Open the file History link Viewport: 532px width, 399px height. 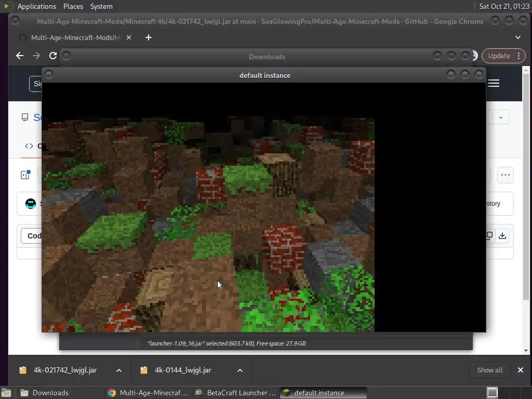[x=494, y=204]
